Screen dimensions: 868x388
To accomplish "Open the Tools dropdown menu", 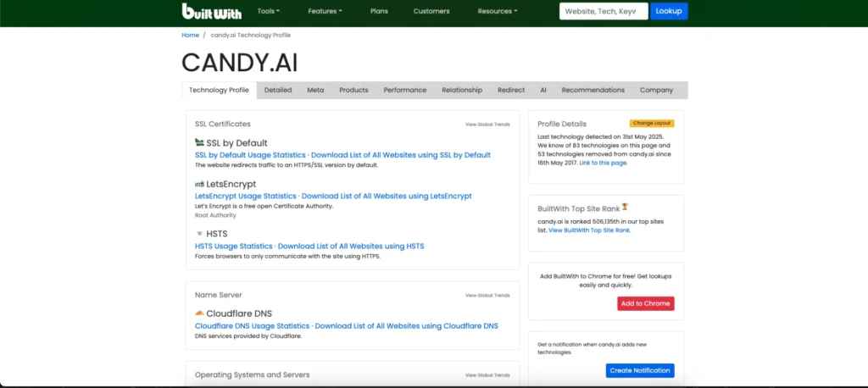I will tap(269, 11).
